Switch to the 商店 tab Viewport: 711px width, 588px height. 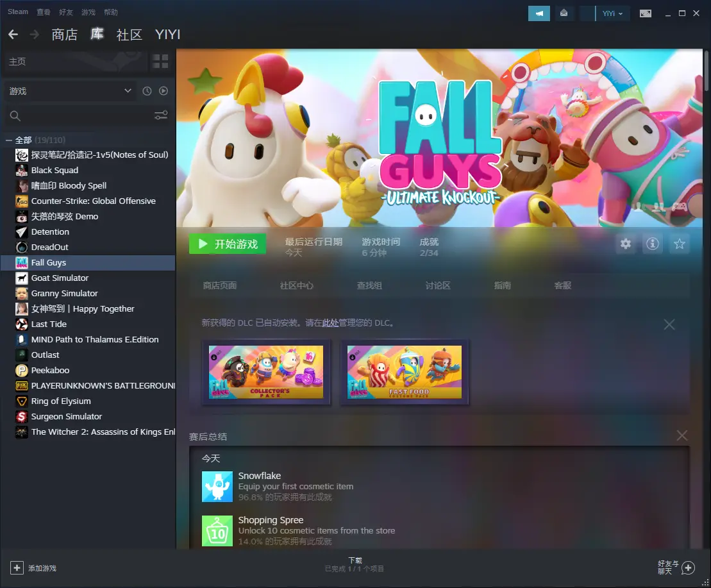coord(64,35)
